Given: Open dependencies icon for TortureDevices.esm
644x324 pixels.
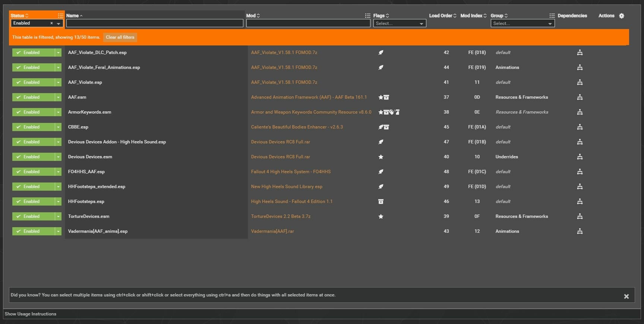Looking at the screenshot, I should pyautogui.click(x=580, y=216).
